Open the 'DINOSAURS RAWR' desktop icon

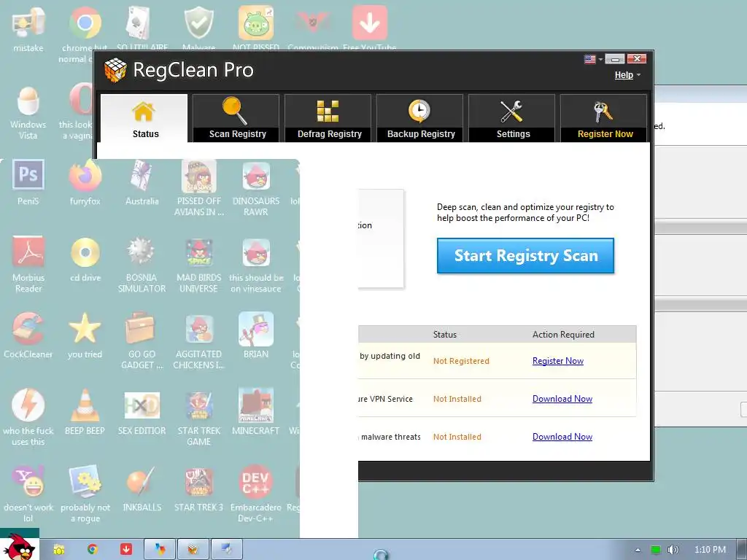pos(256,188)
